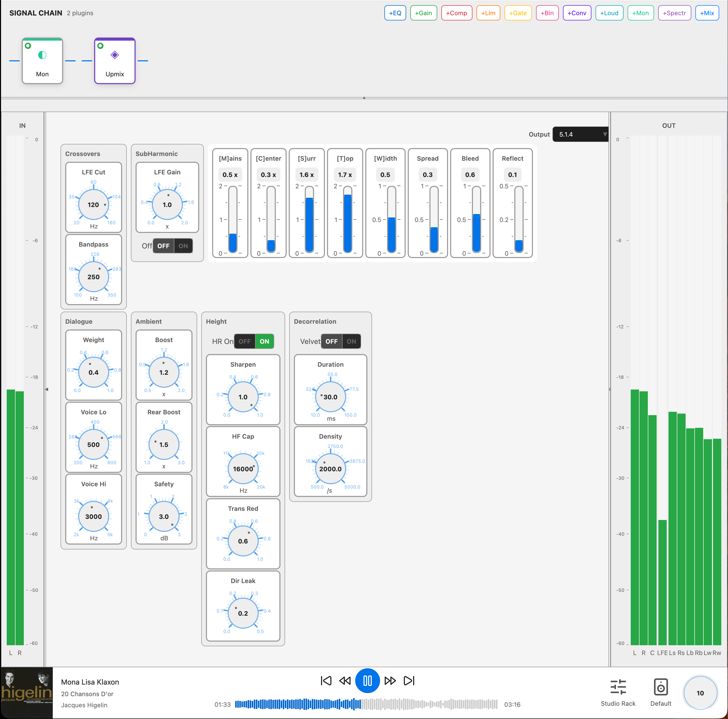Viewport: 728px width, 719px height.
Task: Add a Mix plugin using +Mix
Action: (707, 12)
